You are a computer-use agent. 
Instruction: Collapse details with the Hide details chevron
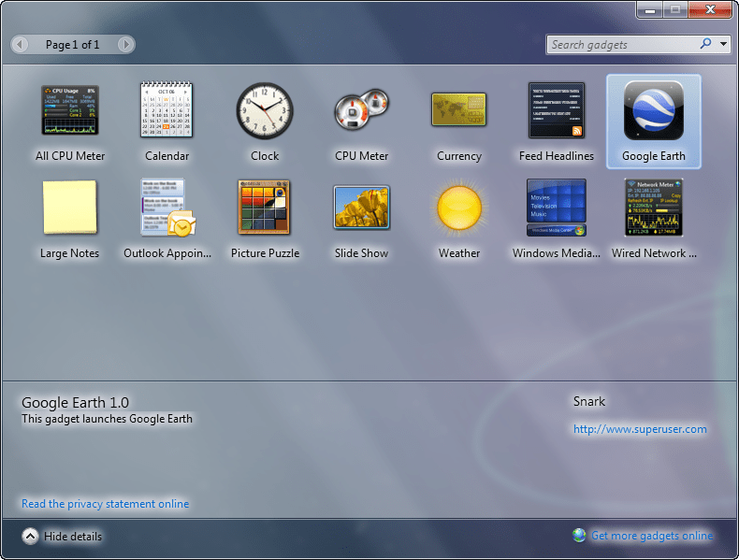30,536
